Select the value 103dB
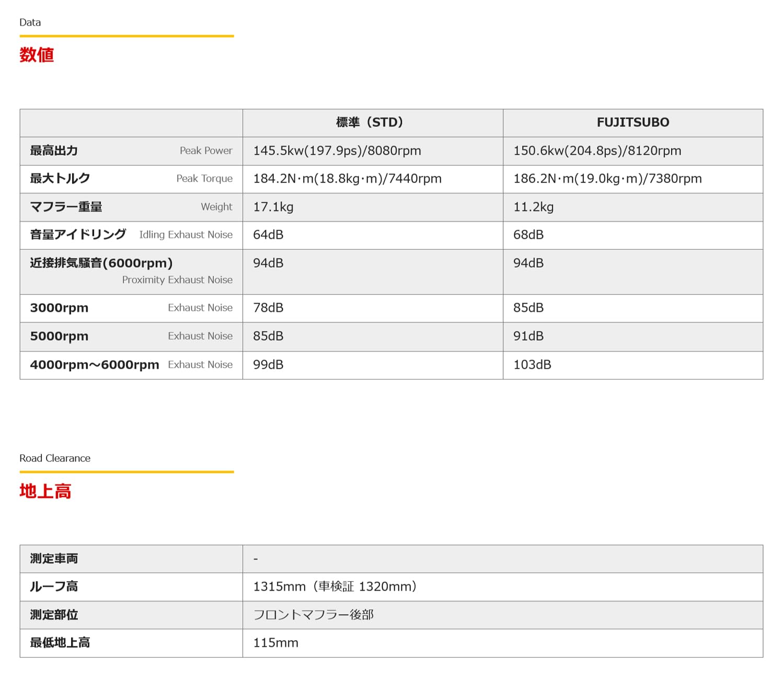This screenshot has height=681, width=784. click(532, 365)
